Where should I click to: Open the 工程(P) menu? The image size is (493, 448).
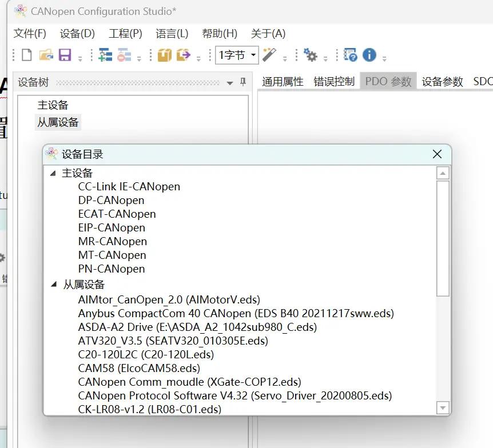(125, 33)
